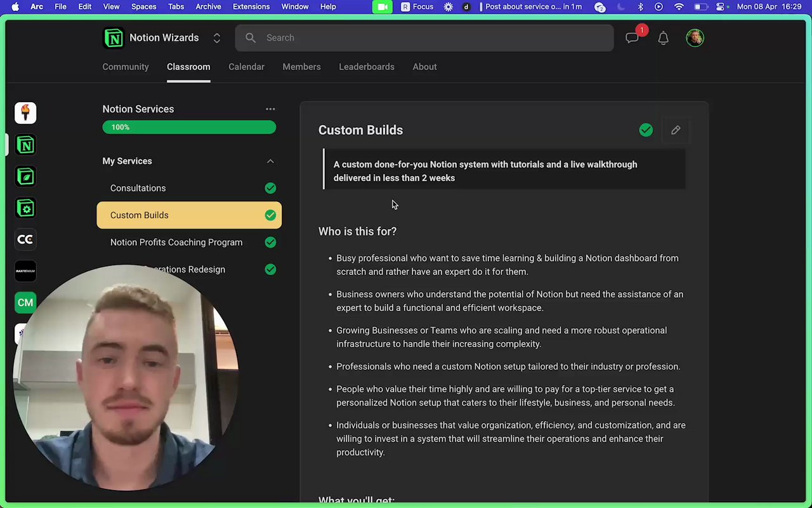
Task: Open the green Notion N community icon
Action: click(25, 145)
